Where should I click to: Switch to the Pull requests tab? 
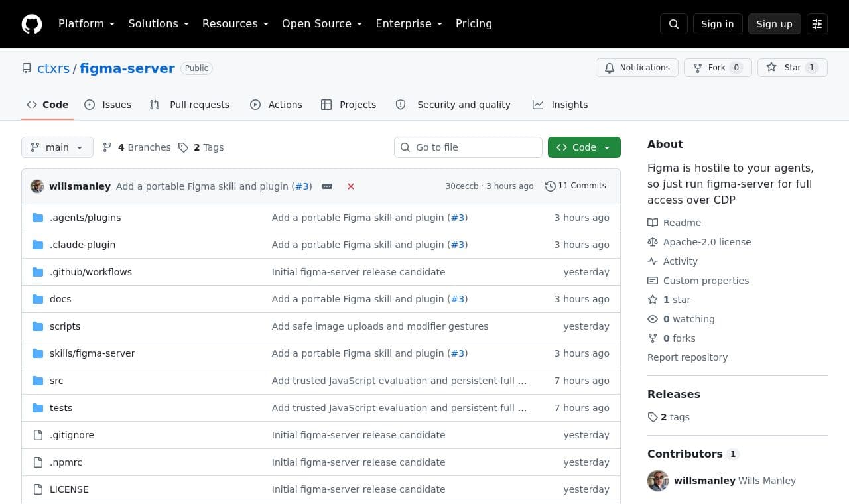point(190,105)
